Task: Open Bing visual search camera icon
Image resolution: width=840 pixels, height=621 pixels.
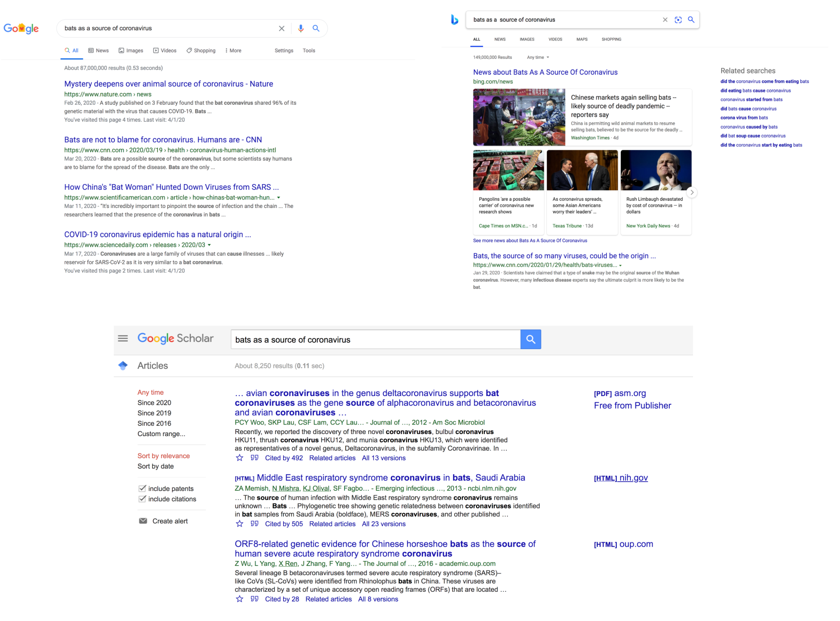Action: coord(678,19)
